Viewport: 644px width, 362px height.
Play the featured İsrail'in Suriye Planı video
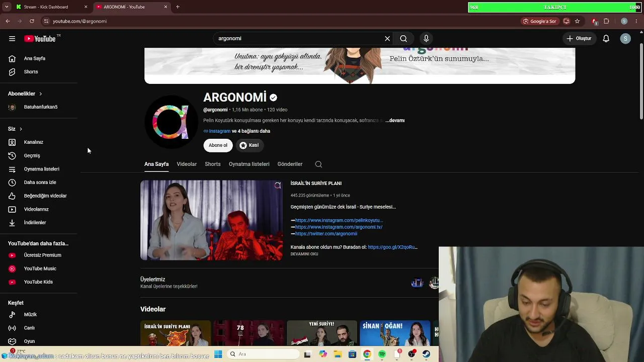(x=211, y=220)
